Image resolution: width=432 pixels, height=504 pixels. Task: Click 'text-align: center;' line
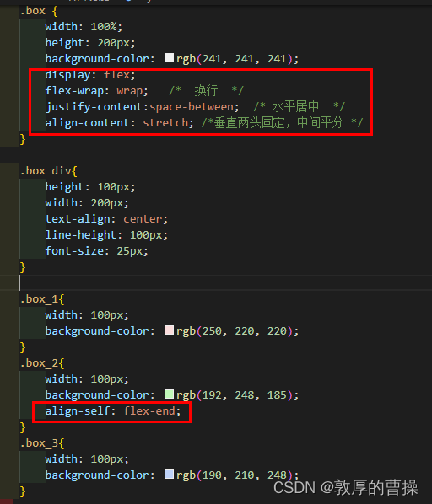click(106, 219)
